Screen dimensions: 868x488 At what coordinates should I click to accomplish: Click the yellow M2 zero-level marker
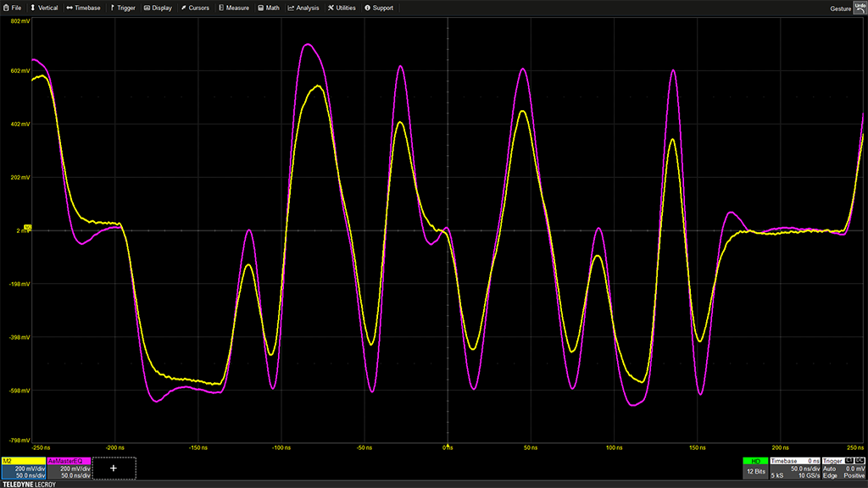[x=27, y=228]
